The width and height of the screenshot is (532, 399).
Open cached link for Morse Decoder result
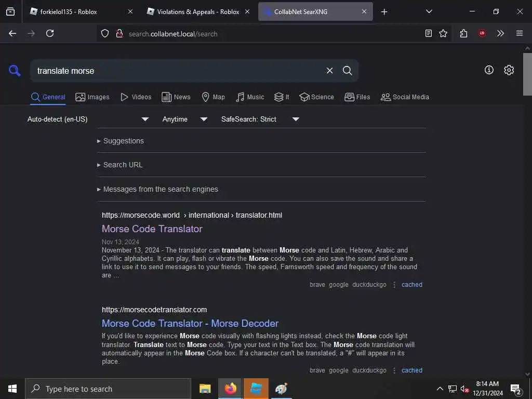coord(412,370)
